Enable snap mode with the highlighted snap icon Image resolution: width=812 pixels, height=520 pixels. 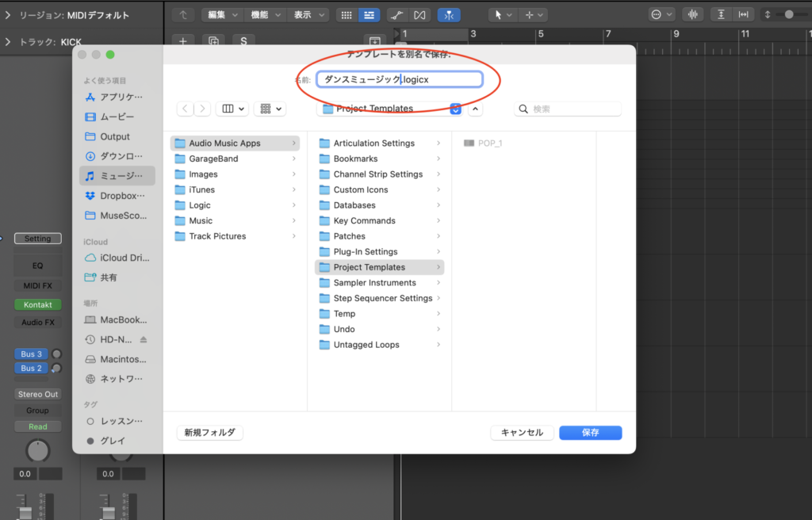[449, 13]
